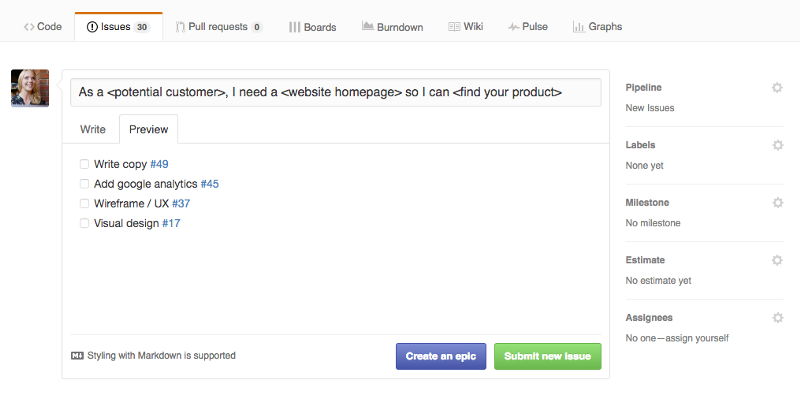Click the Markdown icon near styling note
The image size is (800, 393).
coord(77,356)
